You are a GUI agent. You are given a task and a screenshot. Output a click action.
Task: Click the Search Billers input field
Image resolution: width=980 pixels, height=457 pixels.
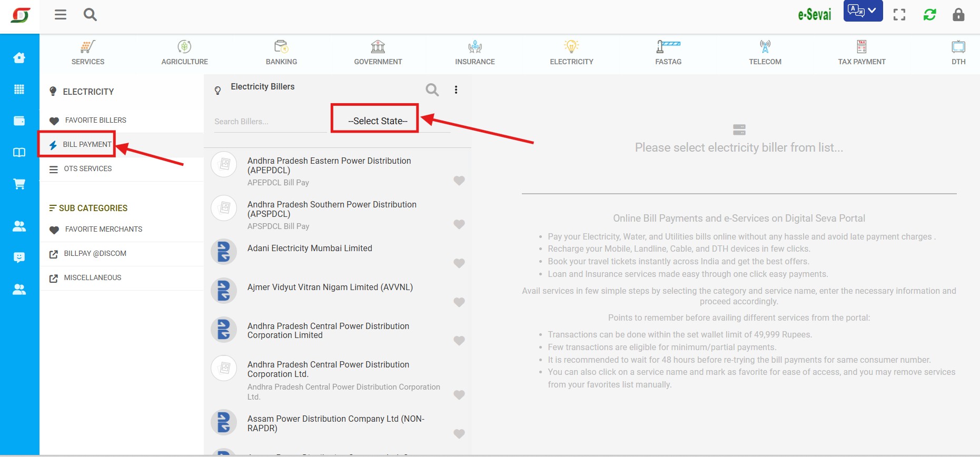point(269,122)
